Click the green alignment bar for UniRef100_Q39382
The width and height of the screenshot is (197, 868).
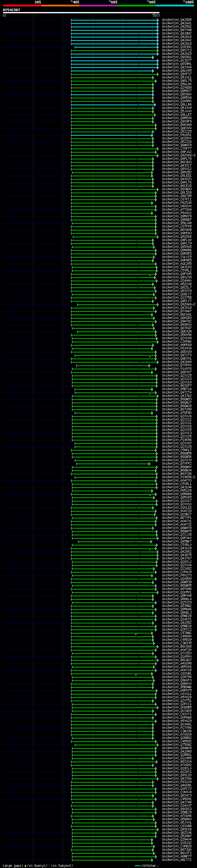(x=117, y=47)
